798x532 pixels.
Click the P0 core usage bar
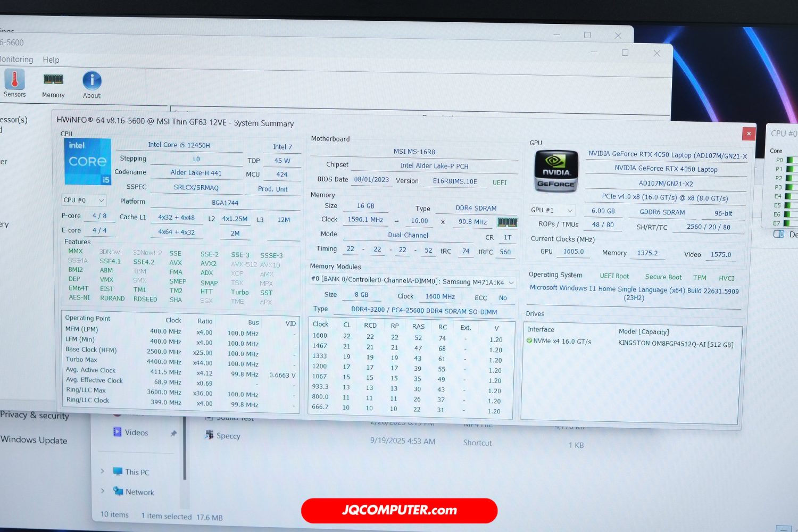pyautogui.click(x=791, y=160)
